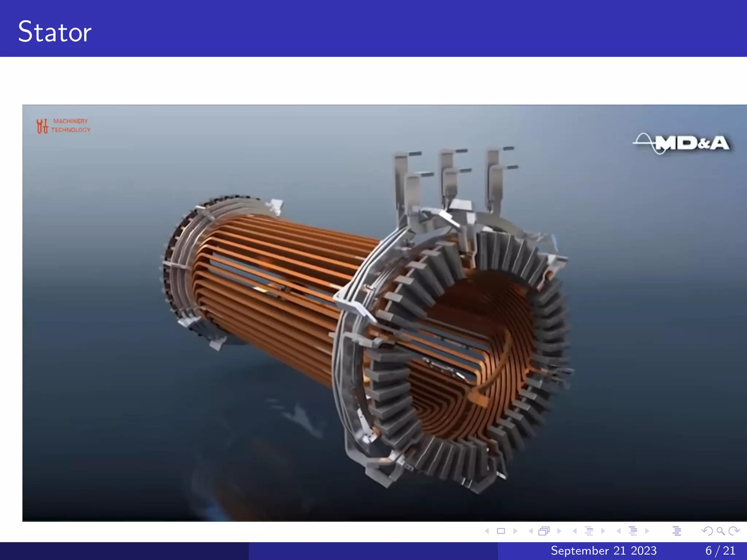Image resolution: width=747 pixels, height=560 pixels.
Task: Click the presentation outline lines icon
Action: point(677,531)
